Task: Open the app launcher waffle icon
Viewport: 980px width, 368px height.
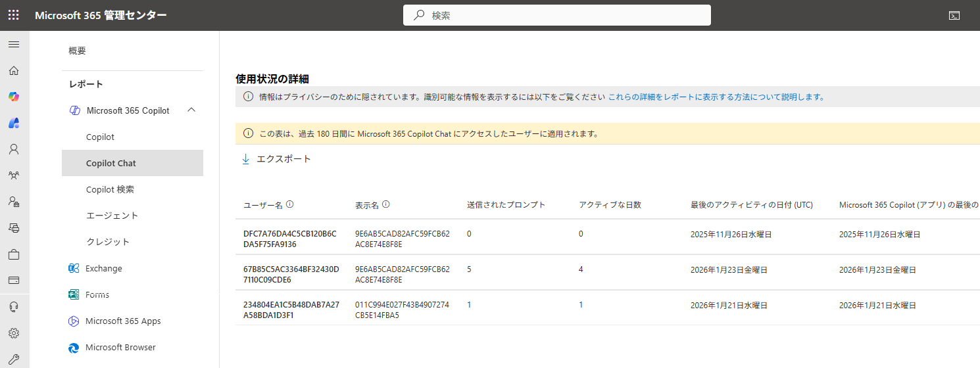Action: click(13, 15)
